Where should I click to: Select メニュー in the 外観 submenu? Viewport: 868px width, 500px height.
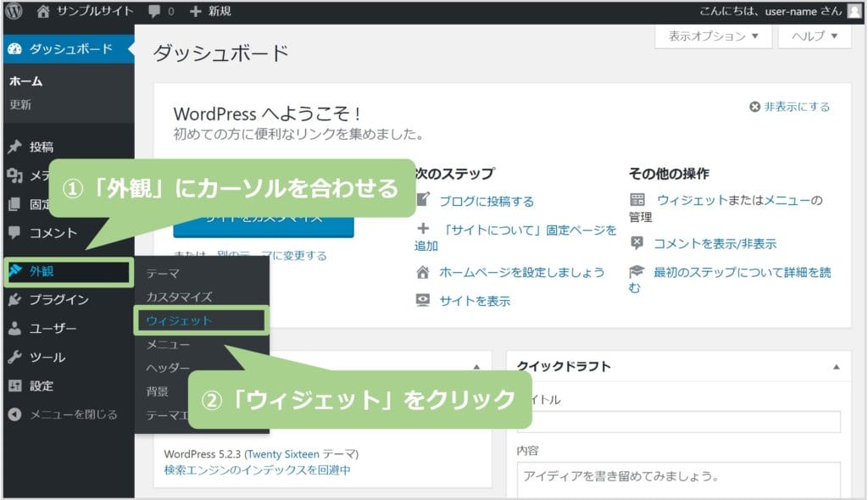[x=169, y=344]
